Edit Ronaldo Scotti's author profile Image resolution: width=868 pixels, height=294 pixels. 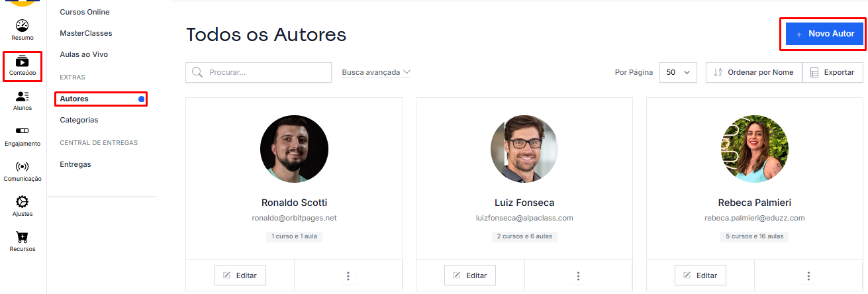coord(240,275)
